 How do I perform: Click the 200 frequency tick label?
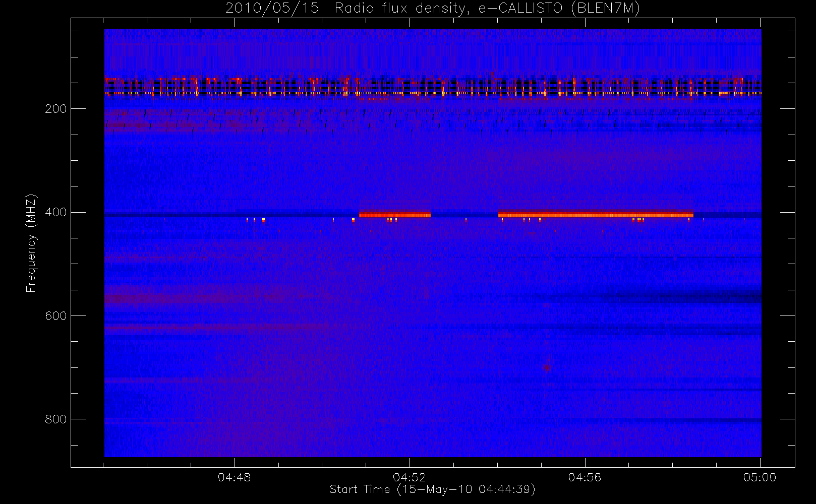(x=55, y=109)
